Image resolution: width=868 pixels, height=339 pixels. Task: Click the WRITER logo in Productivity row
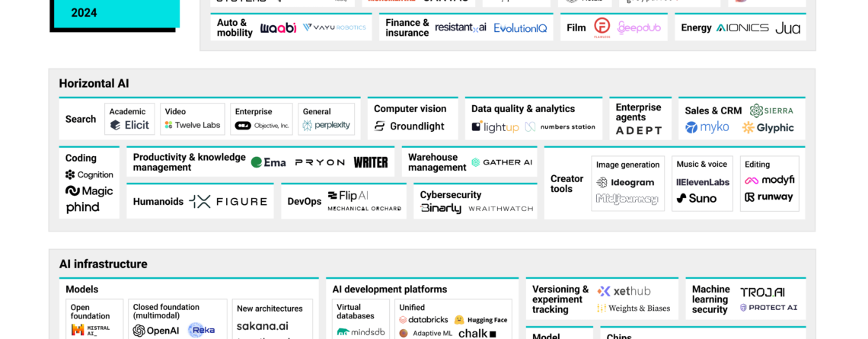point(371,162)
